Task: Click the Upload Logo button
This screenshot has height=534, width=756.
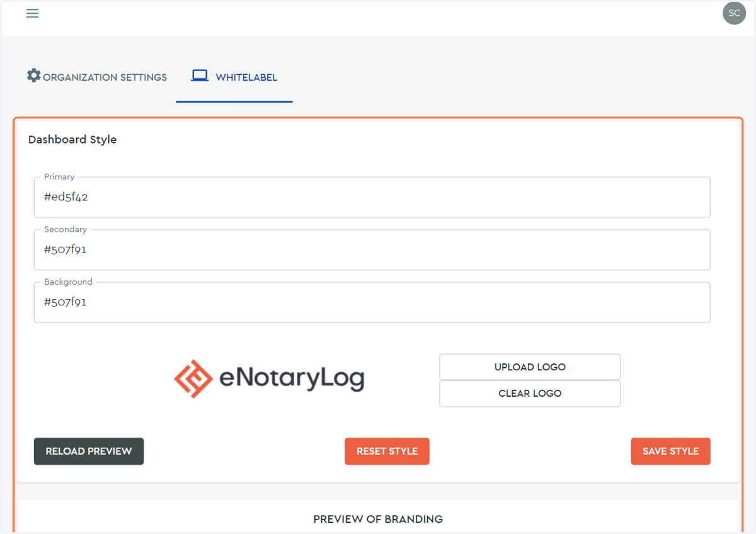Action: (530, 367)
